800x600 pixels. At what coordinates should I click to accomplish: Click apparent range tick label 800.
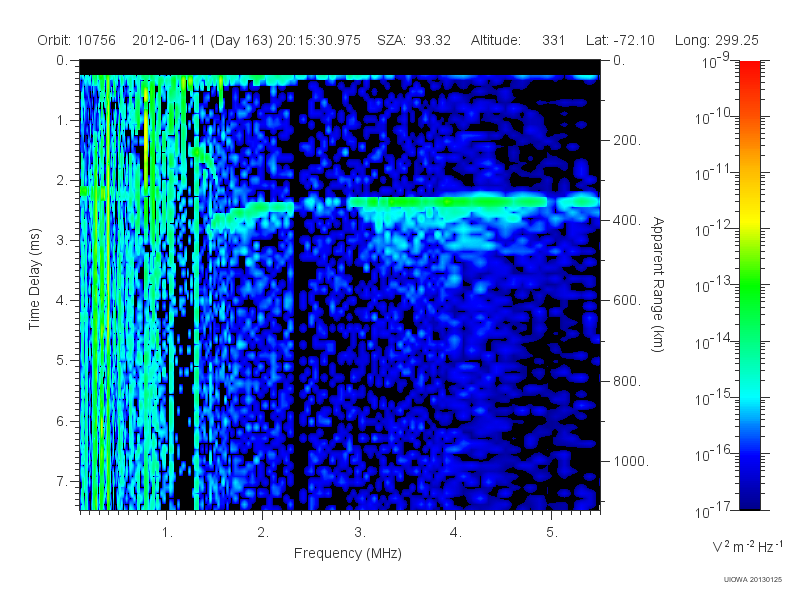pyautogui.click(x=627, y=381)
